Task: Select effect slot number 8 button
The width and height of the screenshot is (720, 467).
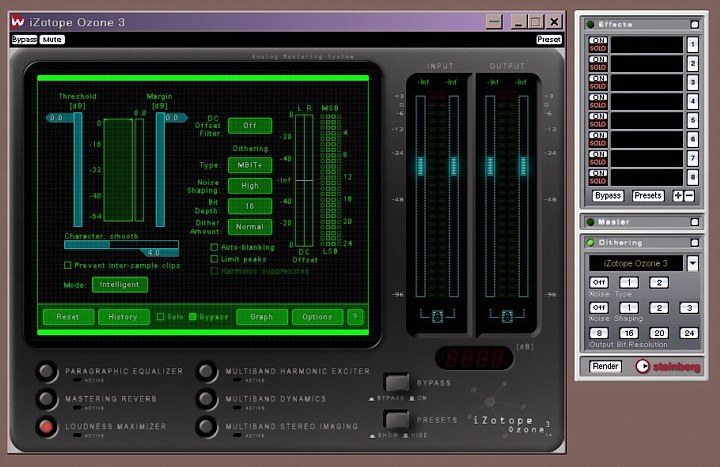Action: tap(692, 177)
